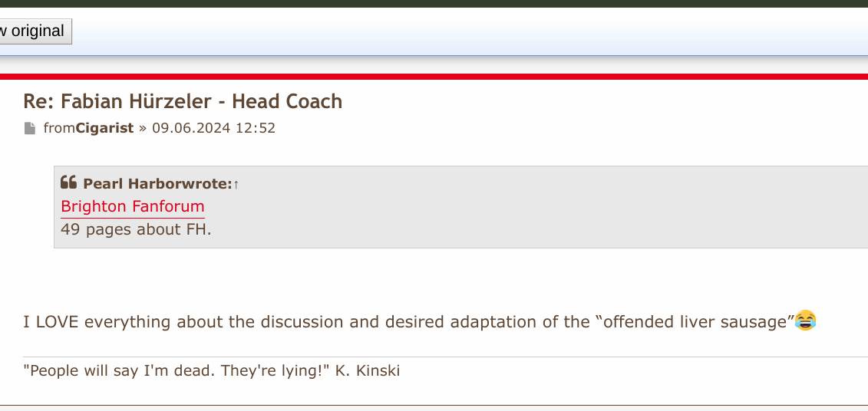Click the 49 pages about FH text
The image size is (868, 411).
coord(136,229)
